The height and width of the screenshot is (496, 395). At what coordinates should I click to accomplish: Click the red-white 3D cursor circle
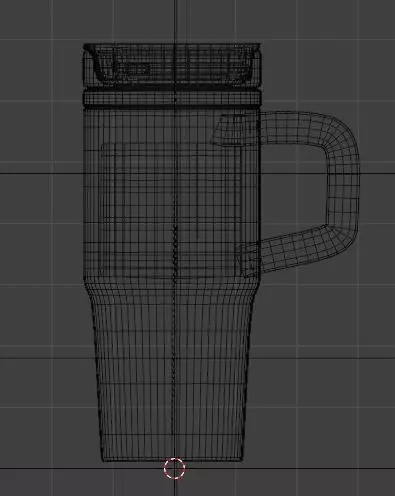(x=174, y=468)
